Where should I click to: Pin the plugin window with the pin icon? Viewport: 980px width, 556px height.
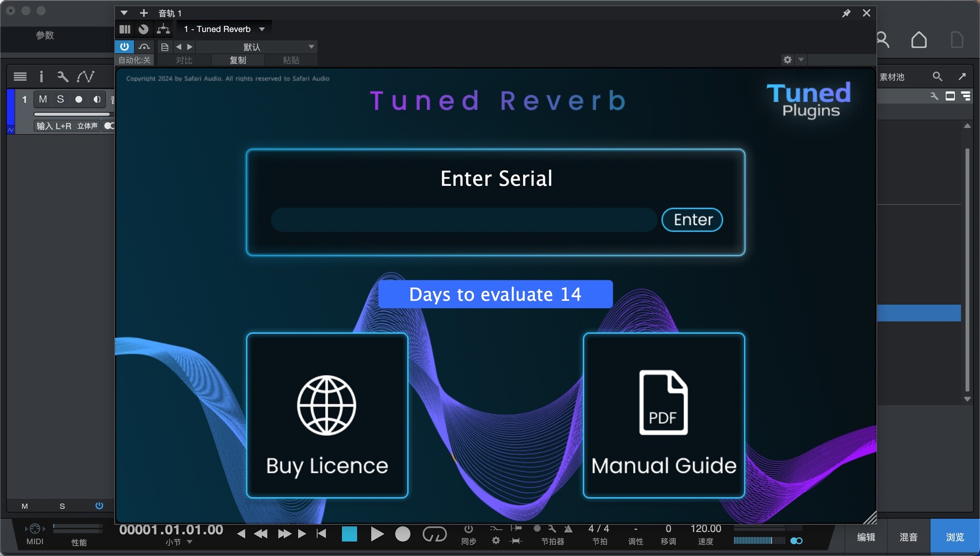click(x=846, y=13)
